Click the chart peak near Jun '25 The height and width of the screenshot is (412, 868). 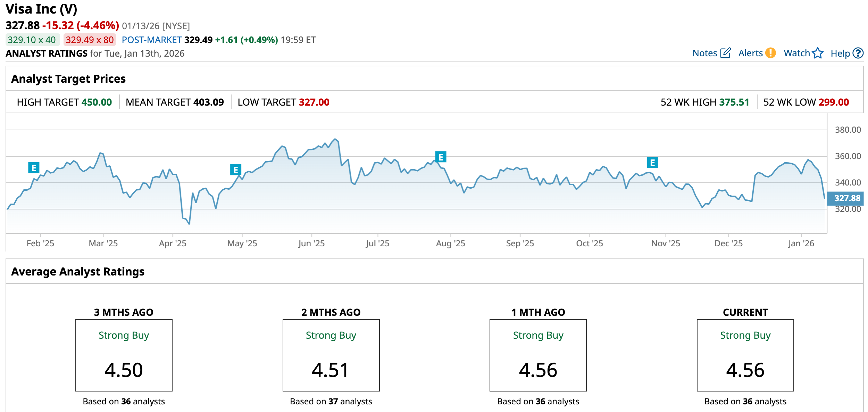tap(335, 139)
